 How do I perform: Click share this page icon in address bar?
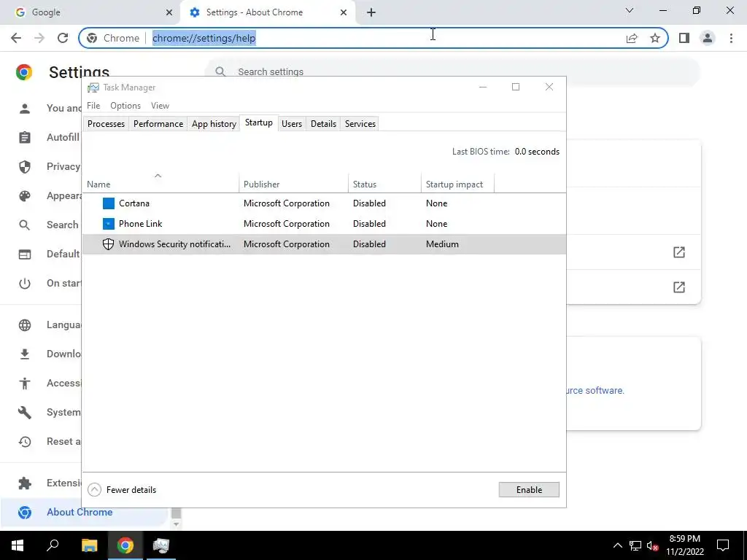(x=632, y=38)
